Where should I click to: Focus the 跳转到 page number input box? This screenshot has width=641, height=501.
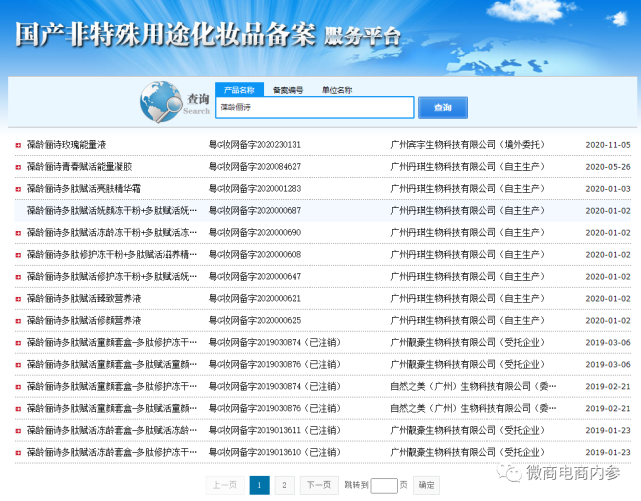pos(384,485)
